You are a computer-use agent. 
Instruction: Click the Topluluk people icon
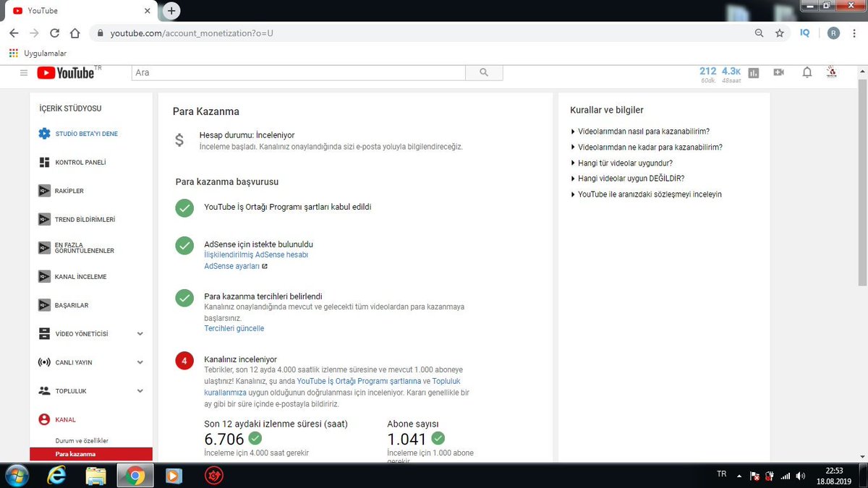point(44,391)
